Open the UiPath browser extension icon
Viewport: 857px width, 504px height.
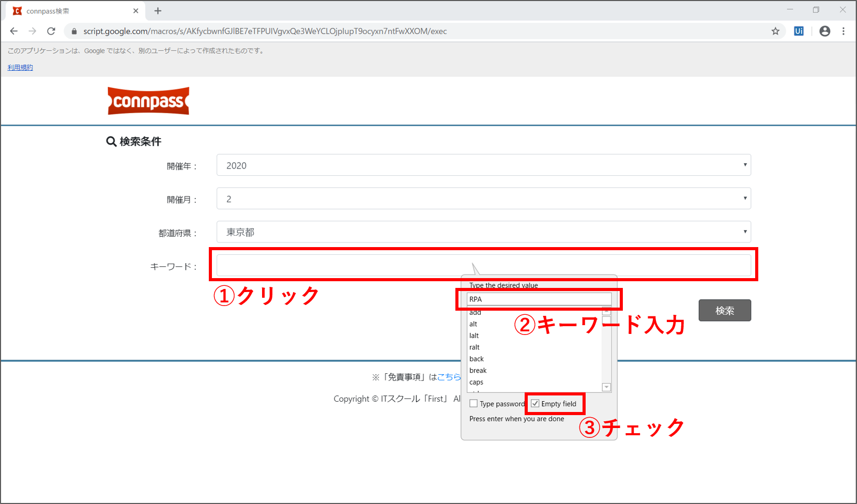(799, 31)
